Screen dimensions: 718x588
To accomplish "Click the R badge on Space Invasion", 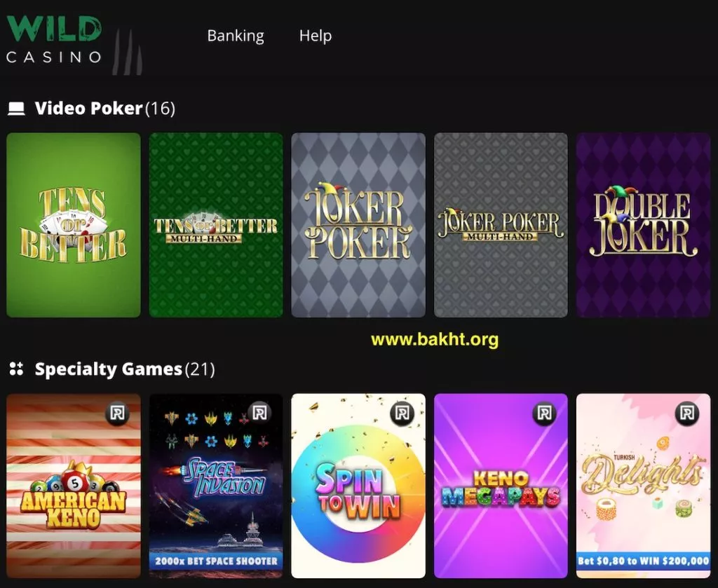I will point(259,413).
